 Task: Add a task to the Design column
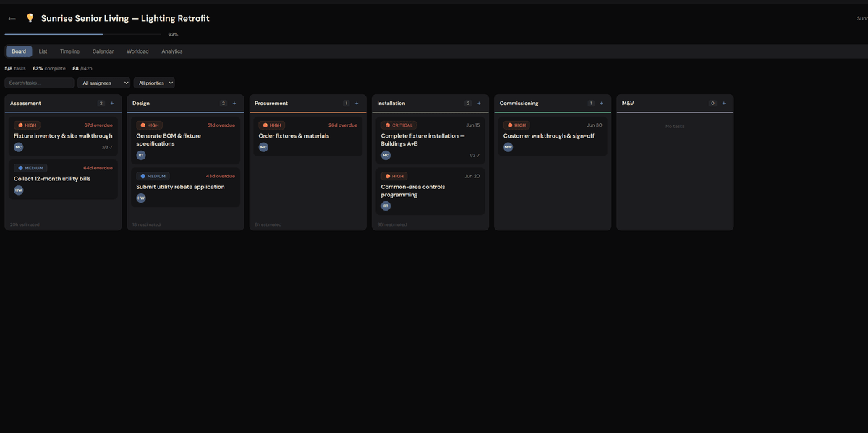pos(234,104)
